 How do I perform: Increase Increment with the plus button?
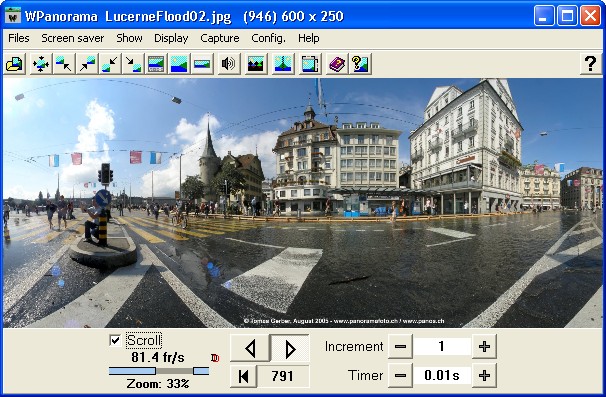[484, 346]
